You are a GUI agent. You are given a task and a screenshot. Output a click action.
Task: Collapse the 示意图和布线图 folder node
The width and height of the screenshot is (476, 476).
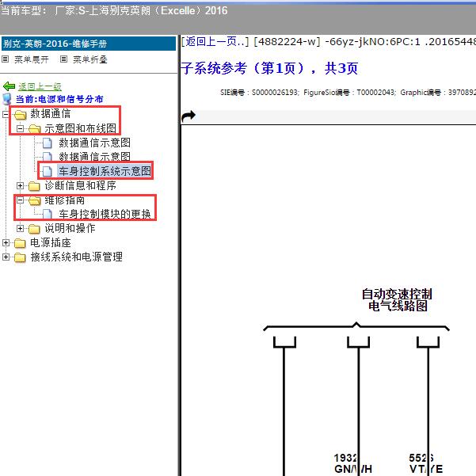click(x=20, y=129)
